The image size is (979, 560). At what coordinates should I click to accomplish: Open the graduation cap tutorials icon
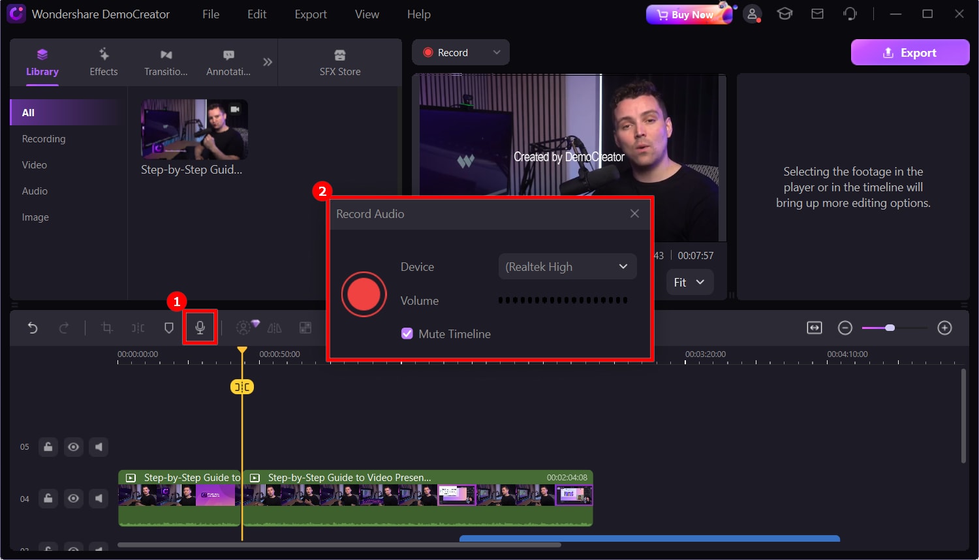785,14
